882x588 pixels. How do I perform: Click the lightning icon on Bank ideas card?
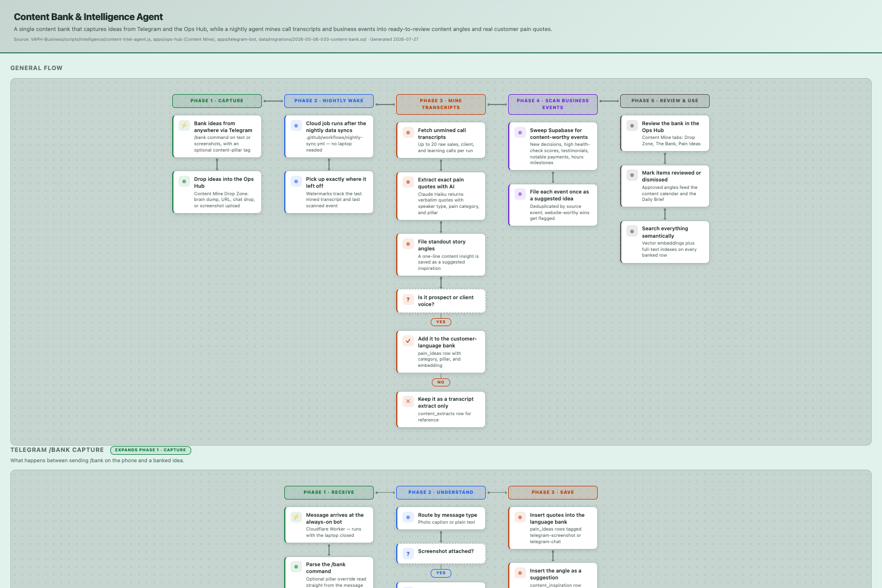pos(184,125)
